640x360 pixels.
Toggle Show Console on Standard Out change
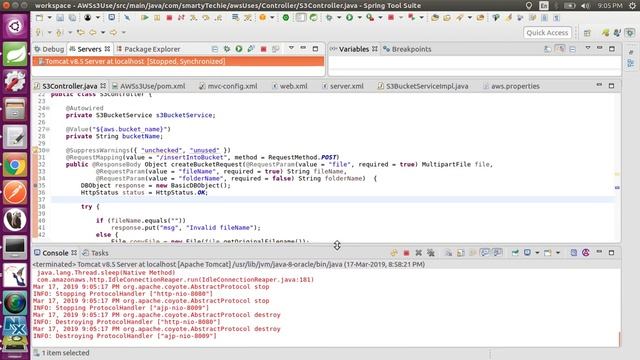coord(485,253)
